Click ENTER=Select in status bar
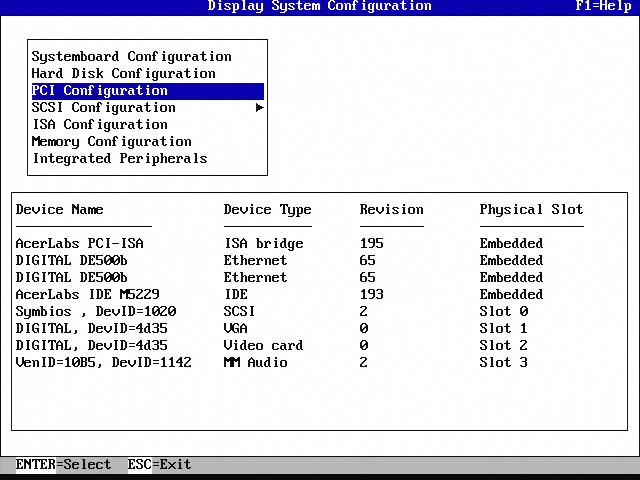 tap(63, 465)
